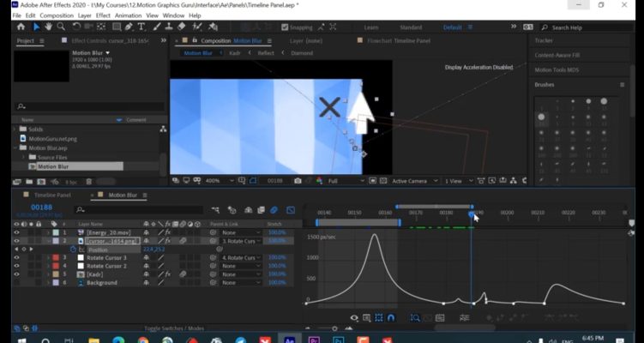Hide the Rotate Cursor 2 layer
Image resolution: width=644 pixels, height=343 pixels.
click(x=16, y=266)
